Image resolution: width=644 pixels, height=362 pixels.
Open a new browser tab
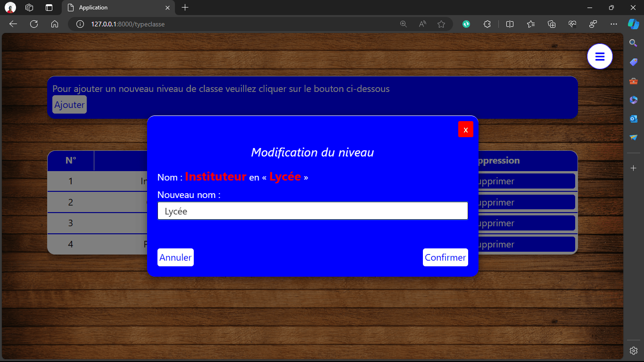tap(185, 8)
